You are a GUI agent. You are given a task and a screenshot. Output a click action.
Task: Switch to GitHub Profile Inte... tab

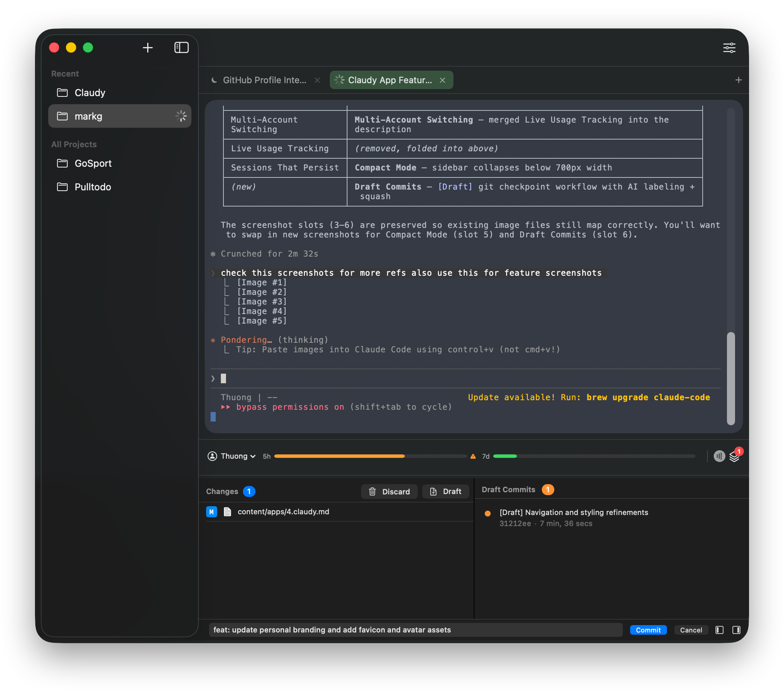pyautogui.click(x=264, y=80)
